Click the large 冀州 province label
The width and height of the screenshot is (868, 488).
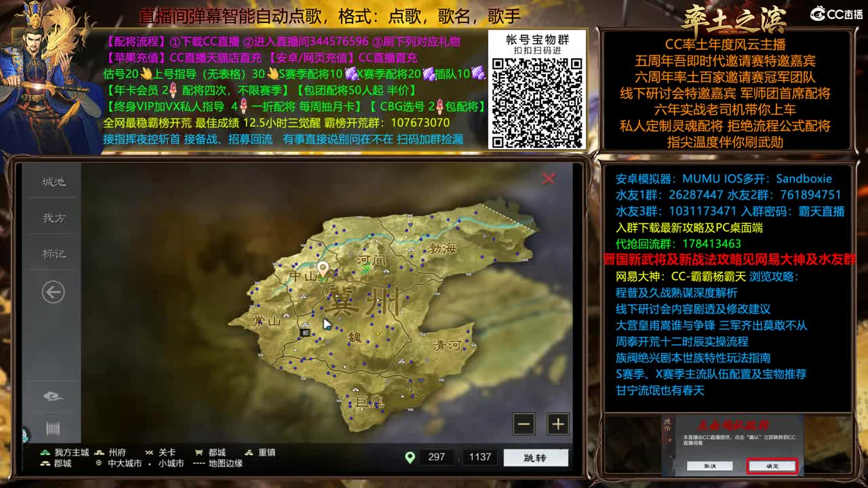[363, 300]
